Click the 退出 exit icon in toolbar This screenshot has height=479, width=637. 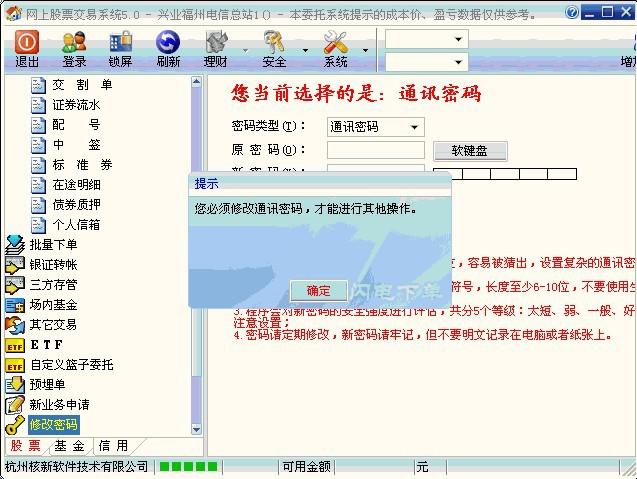pyautogui.click(x=27, y=42)
